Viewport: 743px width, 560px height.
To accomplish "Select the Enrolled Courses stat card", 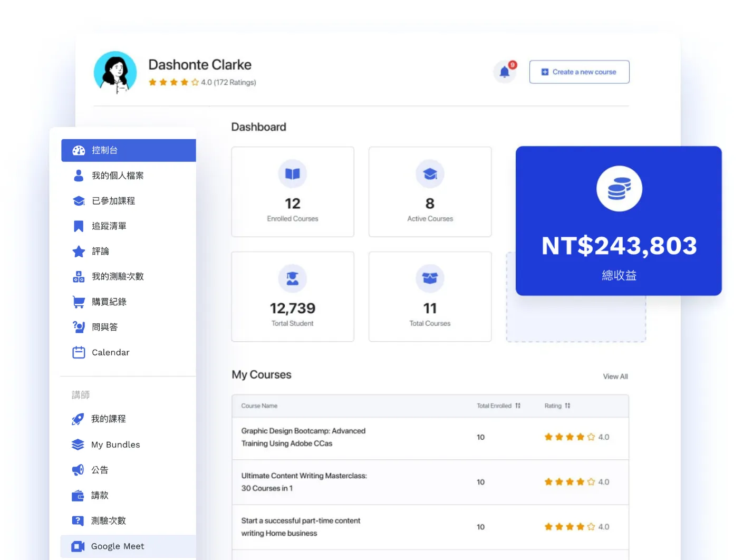I will pyautogui.click(x=293, y=192).
